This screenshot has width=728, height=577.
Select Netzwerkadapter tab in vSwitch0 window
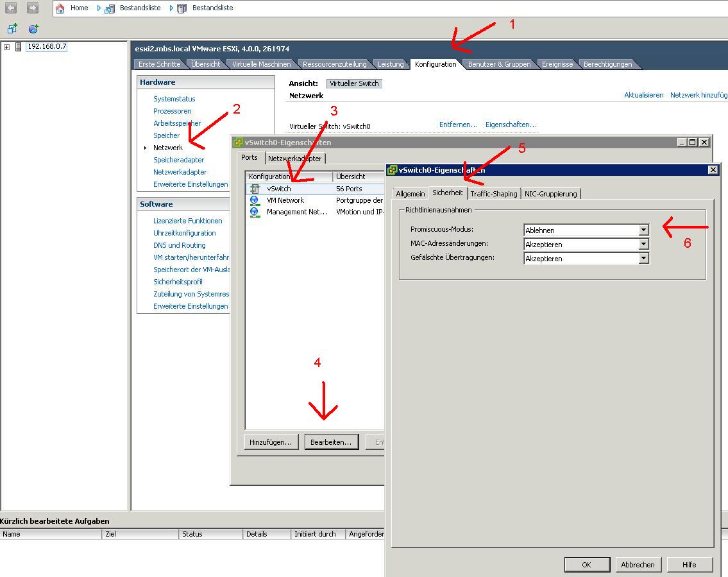[295, 159]
